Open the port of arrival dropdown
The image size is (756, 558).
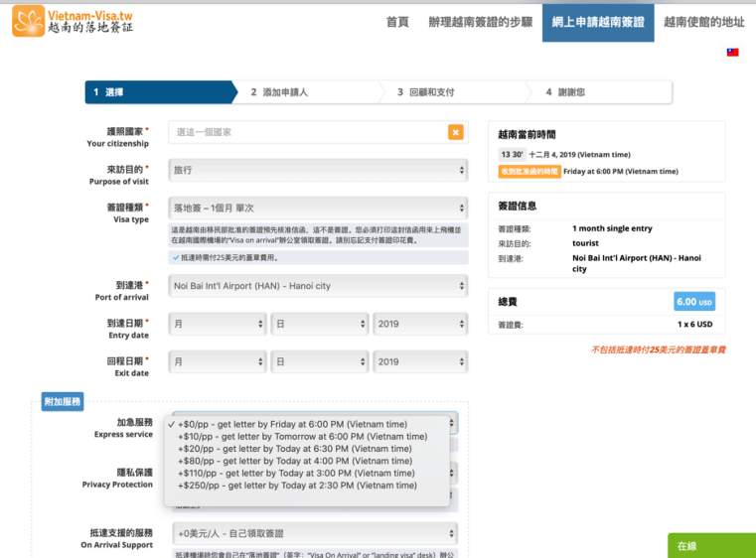(x=318, y=286)
